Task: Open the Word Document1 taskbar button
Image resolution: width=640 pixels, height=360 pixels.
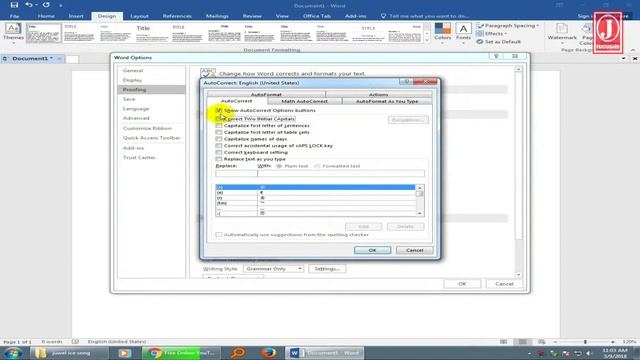Action: click(x=325, y=353)
